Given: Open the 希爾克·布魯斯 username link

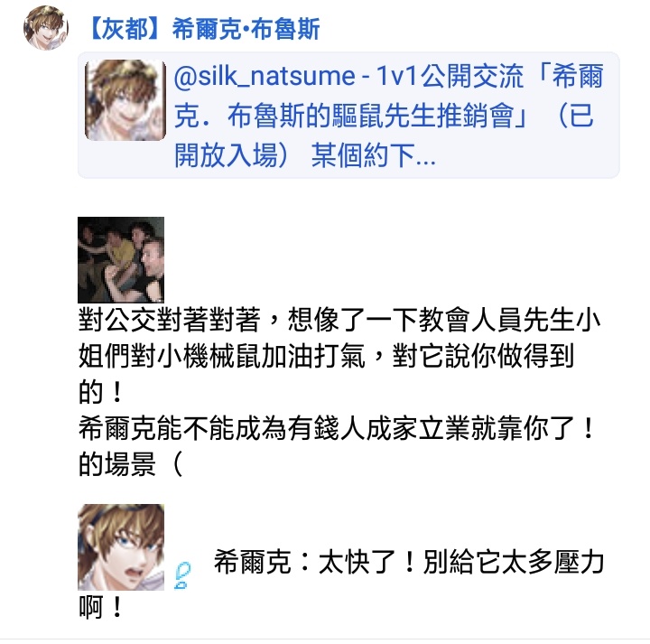Looking at the screenshot, I should [x=246, y=29].
